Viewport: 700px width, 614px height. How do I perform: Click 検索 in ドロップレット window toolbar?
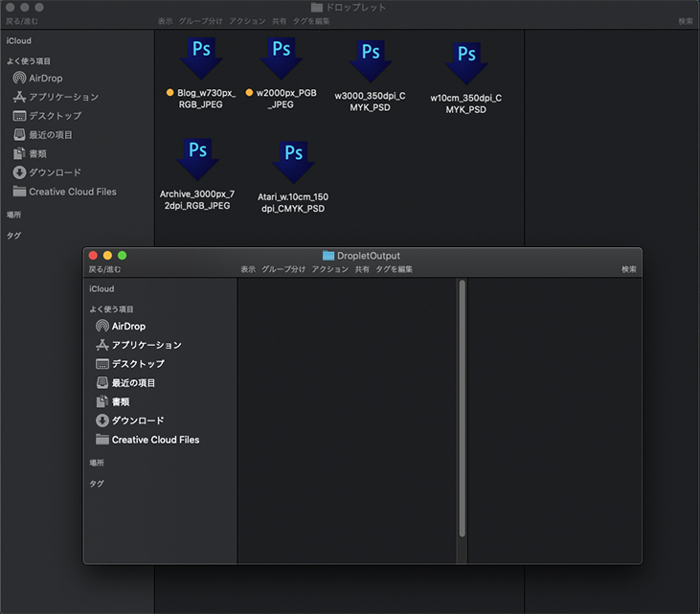pos(686,21)
